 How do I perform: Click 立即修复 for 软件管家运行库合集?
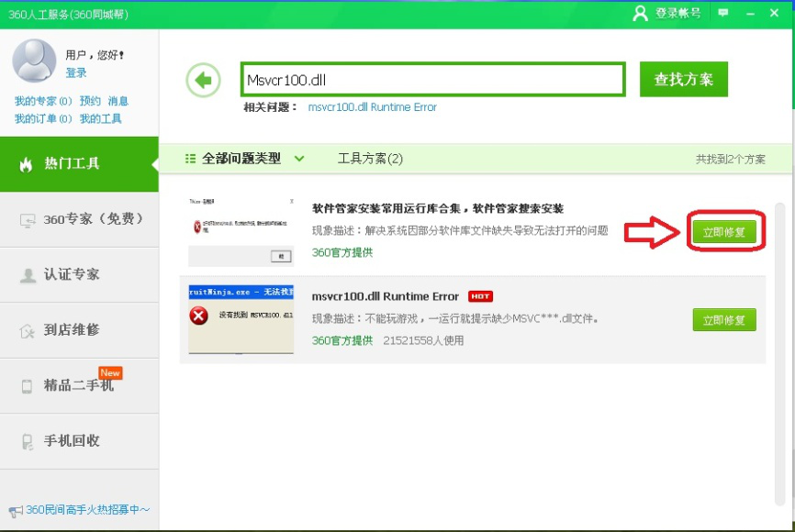[x=724, y=232]
